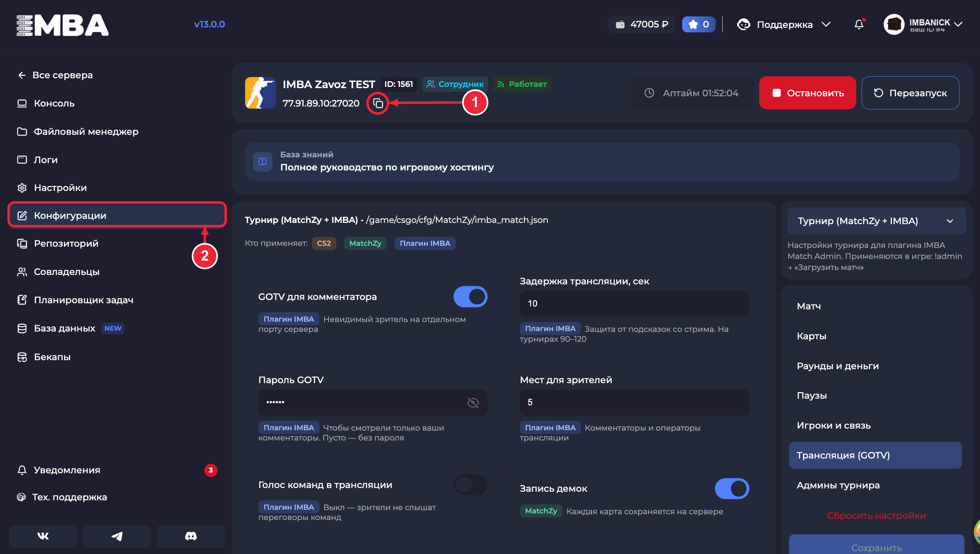
Task: Open Telegram social link
Action: [117, 536]
